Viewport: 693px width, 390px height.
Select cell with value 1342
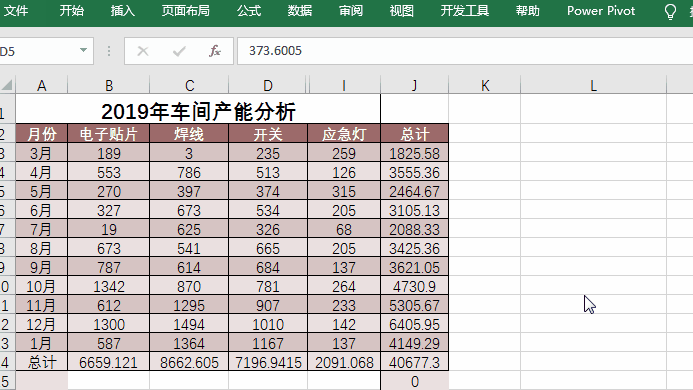coord(109,286)
